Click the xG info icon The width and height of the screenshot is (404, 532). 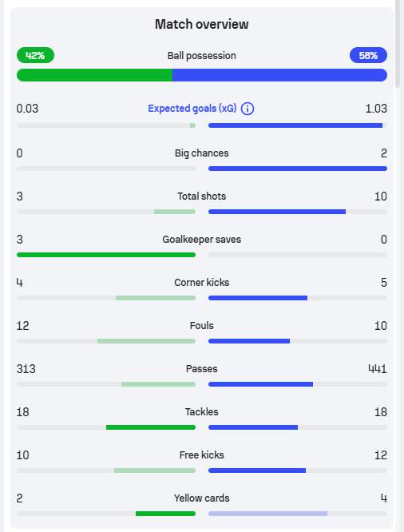[x=248, y=109]
